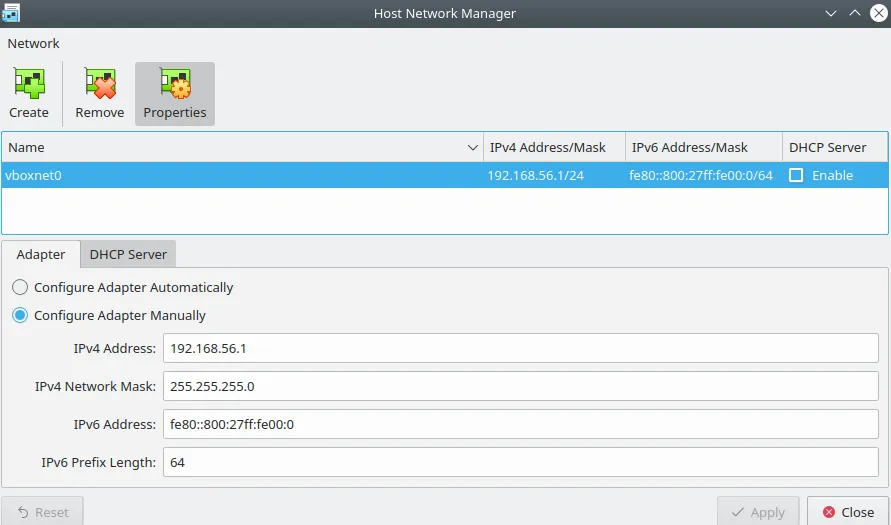Click the title bar maximize chevron
The image size is (891, 525).
coord(855,14)
